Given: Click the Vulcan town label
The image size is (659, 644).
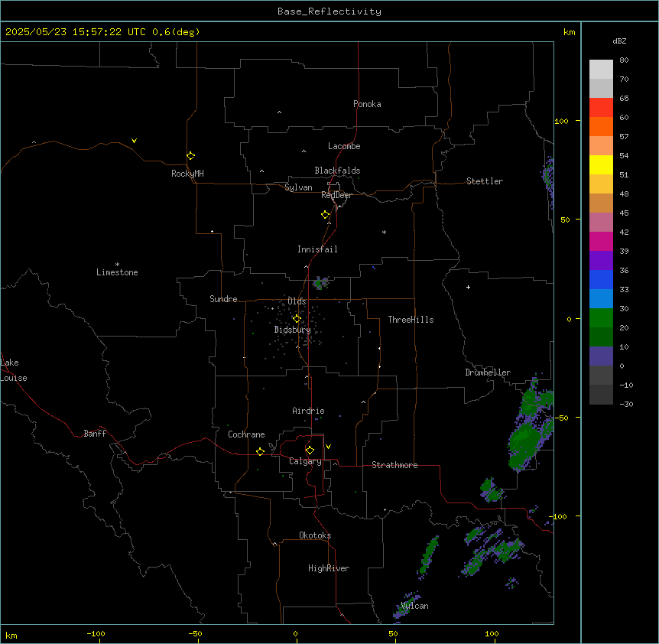Looking at the screenshot, I should (415, 606).
